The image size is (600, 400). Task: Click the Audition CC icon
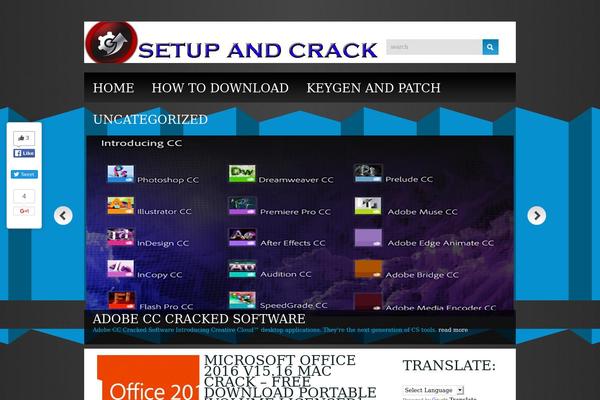[242, 269]
